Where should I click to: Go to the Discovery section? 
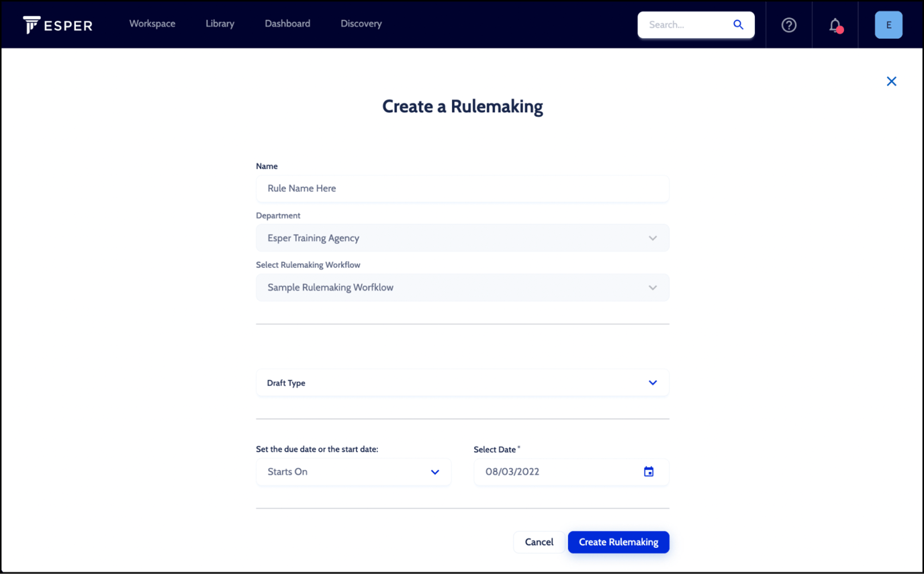361,23
